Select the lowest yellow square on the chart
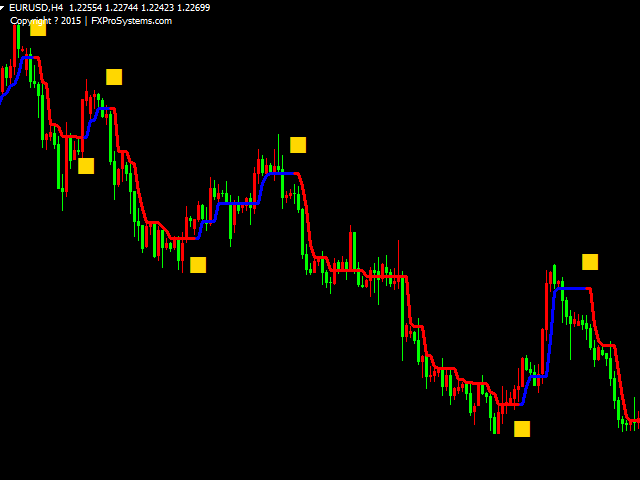 click(x=522, y=429)
